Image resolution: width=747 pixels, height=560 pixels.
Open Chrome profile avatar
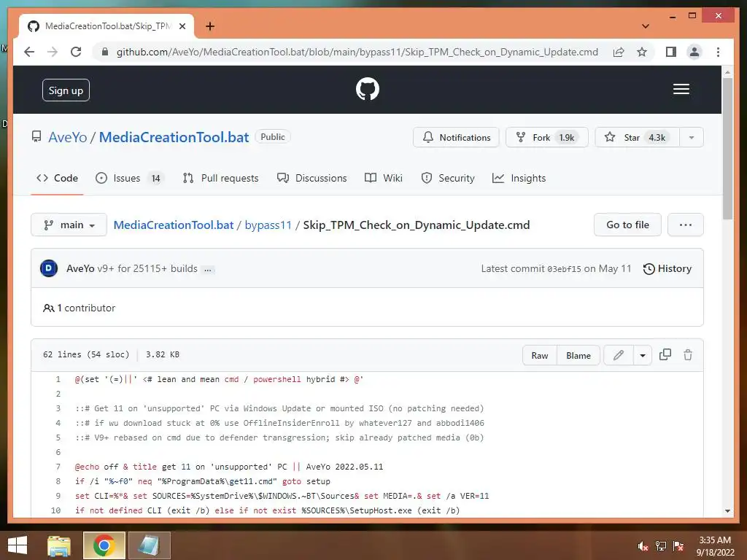(x=694, y=52)
